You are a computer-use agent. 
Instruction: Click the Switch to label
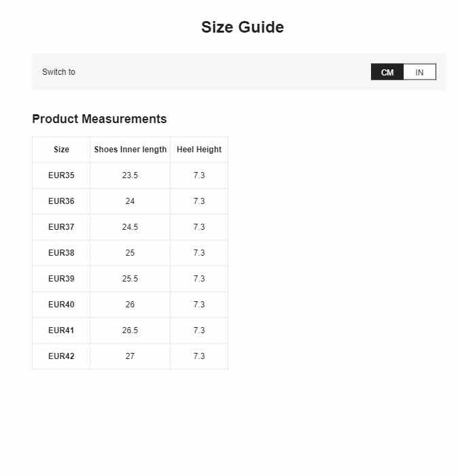pos(58,72)
